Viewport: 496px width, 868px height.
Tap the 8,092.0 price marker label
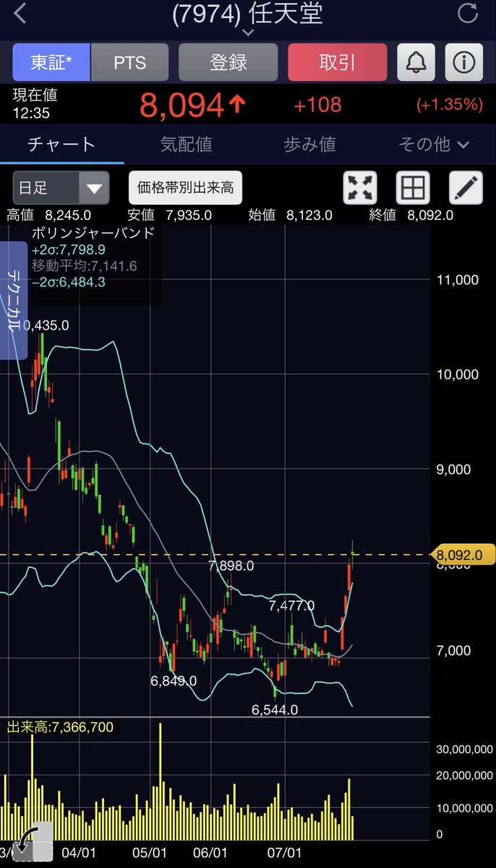click(x=463, y=556)
